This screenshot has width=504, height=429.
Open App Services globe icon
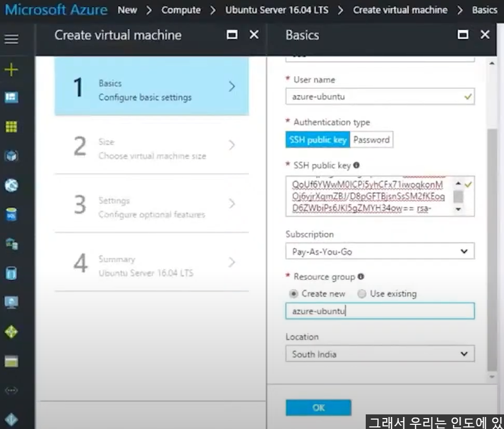click(x=11, y=185)
